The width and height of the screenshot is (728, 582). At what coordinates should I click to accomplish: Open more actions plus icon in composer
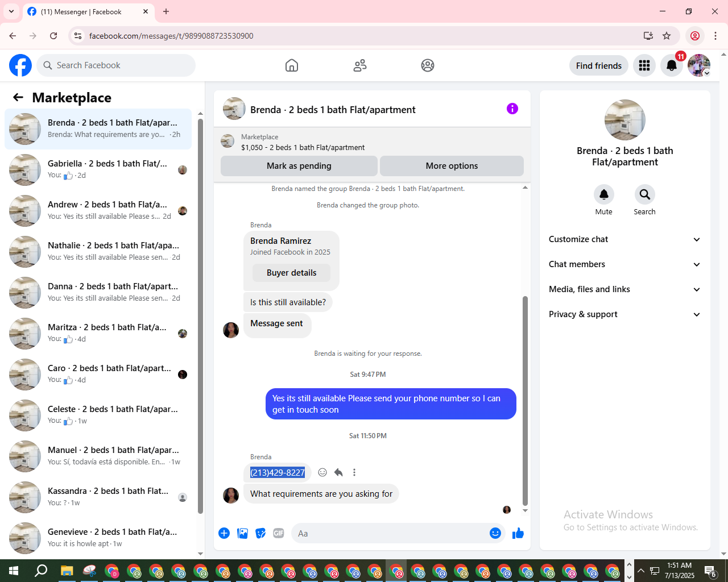pyautogui.click(x=224, y=533)
